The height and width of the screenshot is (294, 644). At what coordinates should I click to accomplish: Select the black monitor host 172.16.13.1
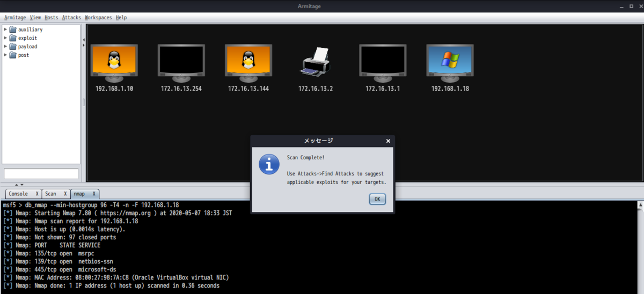coord(383,62)
